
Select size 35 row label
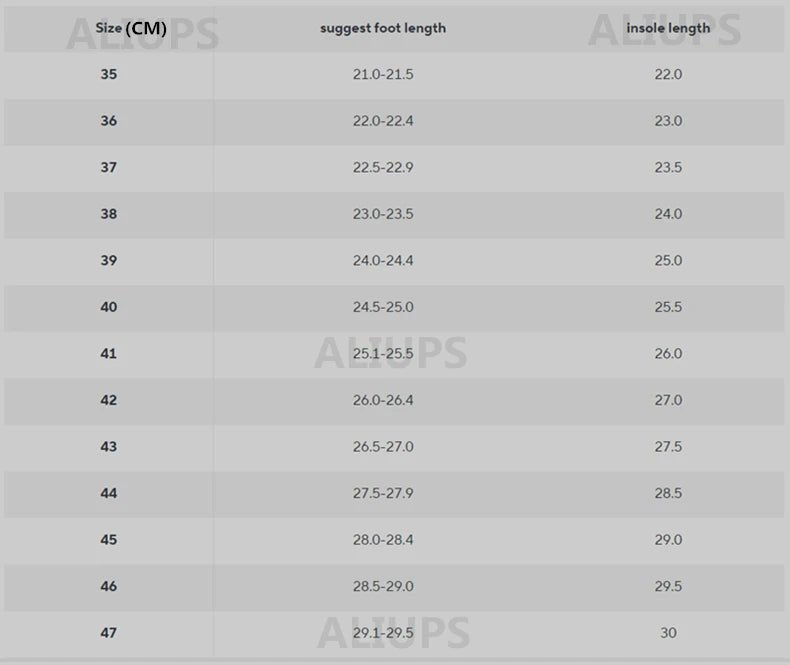(x=109, y=75)
